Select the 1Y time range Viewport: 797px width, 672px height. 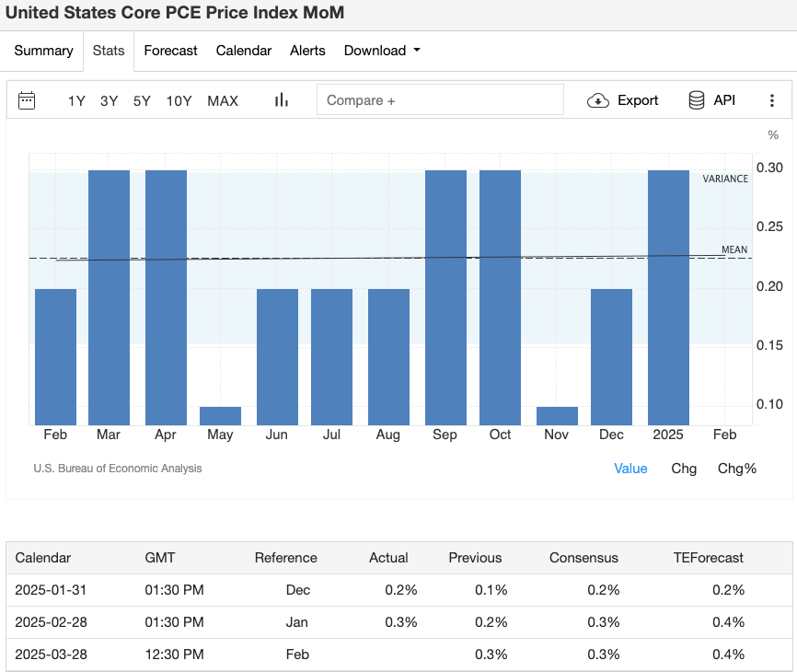point(76,101)
